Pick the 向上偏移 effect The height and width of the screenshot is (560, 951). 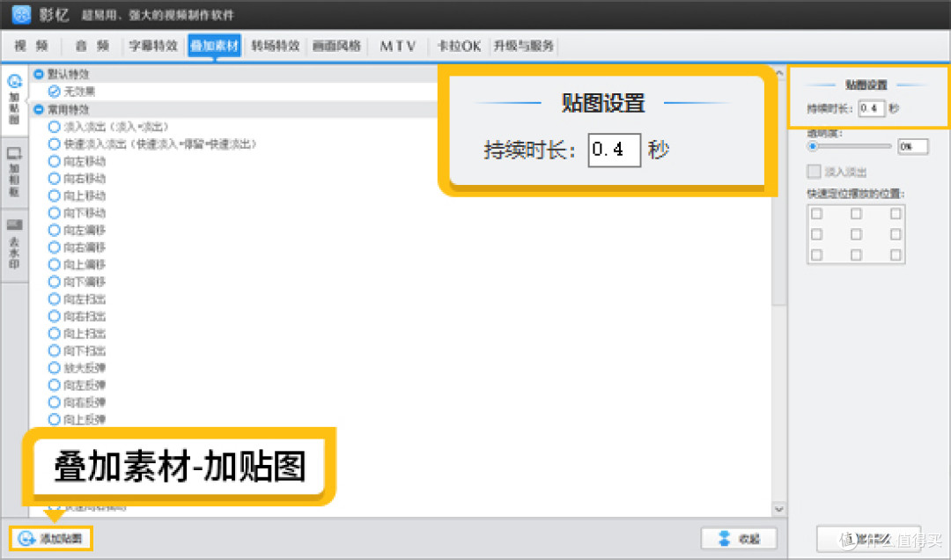tap(77, 264)
